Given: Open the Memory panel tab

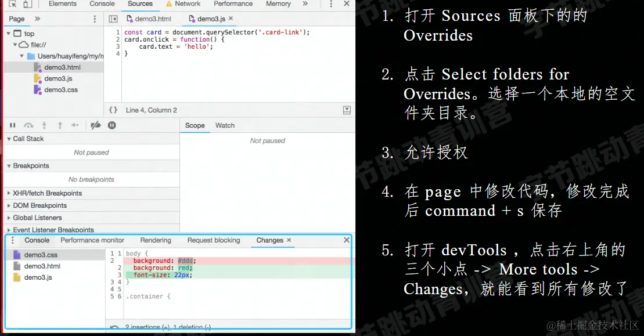Looking at the screenshot, I should [278, 3].
